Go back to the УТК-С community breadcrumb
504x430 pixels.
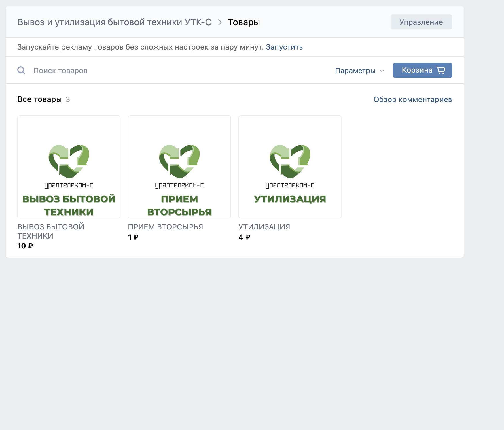[x=114, y=22]
